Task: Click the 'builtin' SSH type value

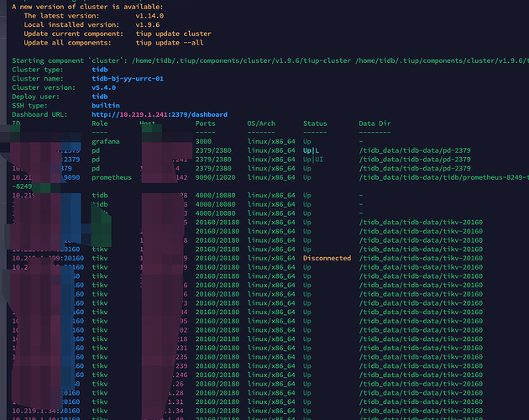Action: pyautogui.click(x=107, y=105)
